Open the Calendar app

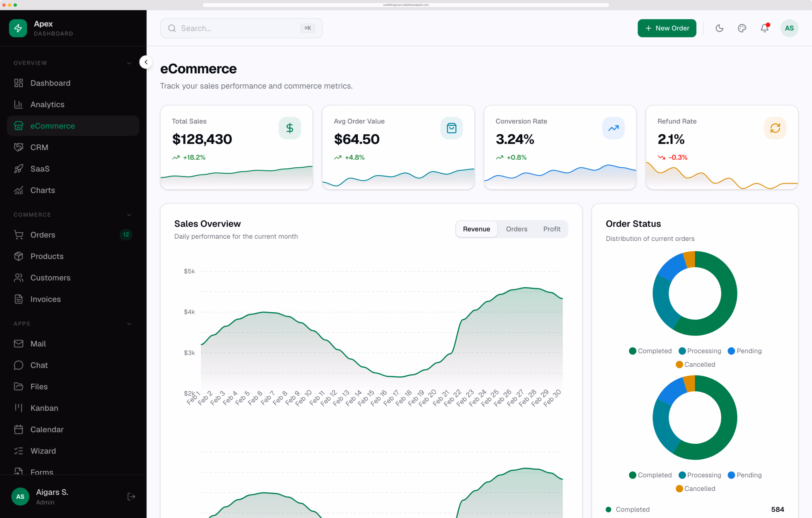click(73, 429)
